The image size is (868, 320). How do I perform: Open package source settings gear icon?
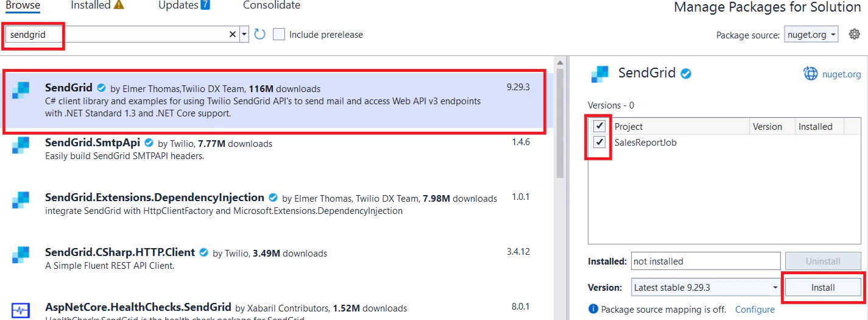[x=854, y=34]
